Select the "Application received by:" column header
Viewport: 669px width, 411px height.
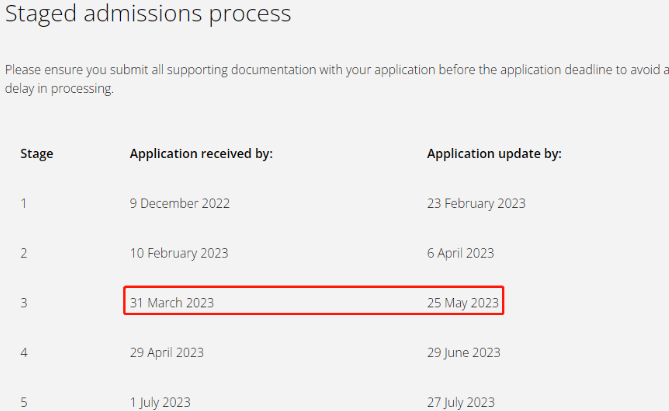click(x=201, y=154)
